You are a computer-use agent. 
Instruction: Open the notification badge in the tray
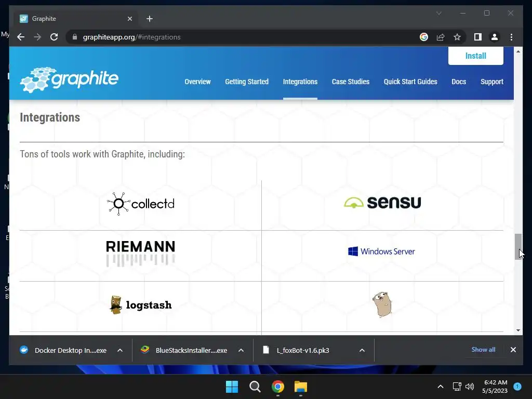point(517,387)
